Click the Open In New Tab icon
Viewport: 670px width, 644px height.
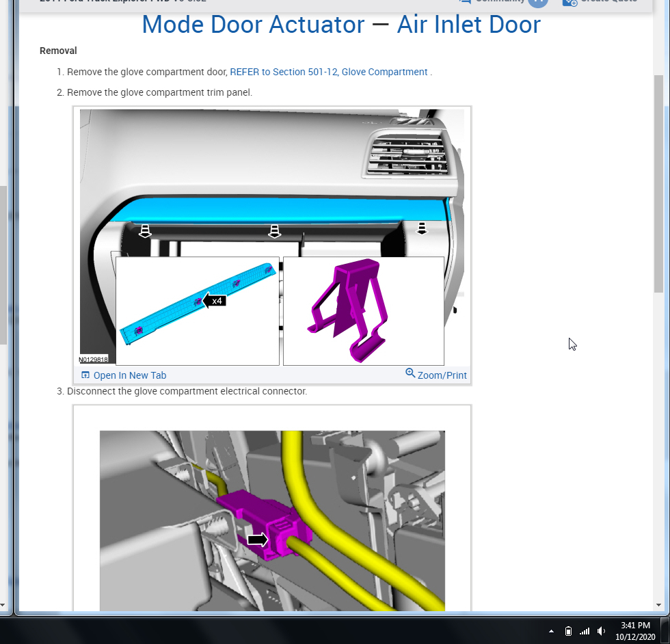coord(85,375)
